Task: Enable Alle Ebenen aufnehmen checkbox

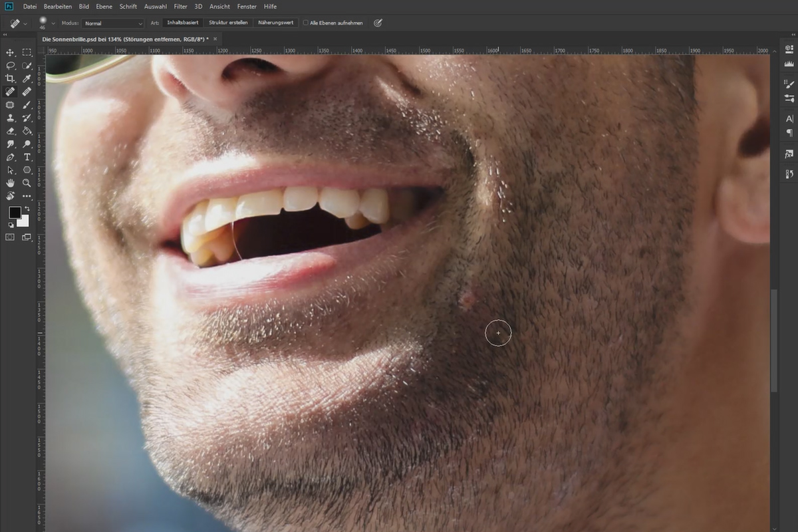Action: pos(305,23)
